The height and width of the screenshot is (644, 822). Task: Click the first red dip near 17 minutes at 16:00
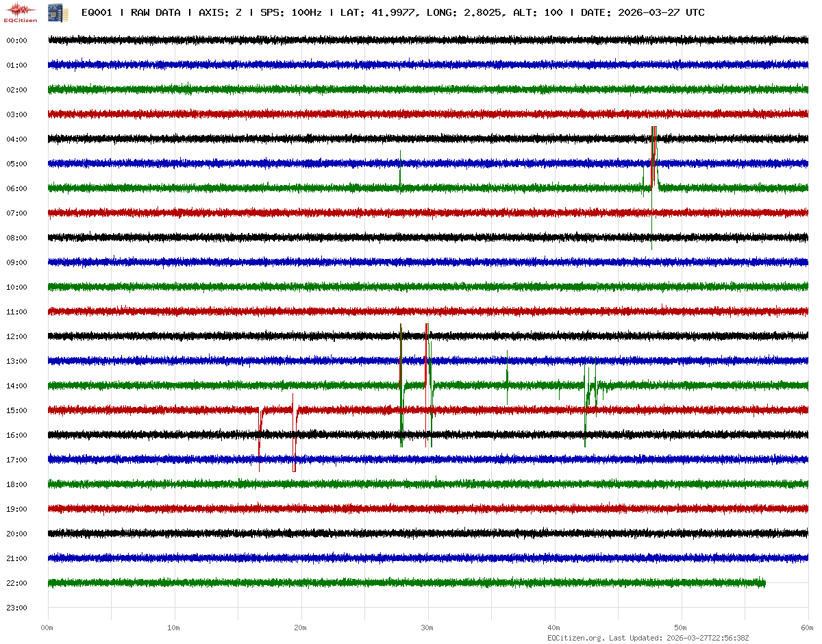(x=260, y=438)
